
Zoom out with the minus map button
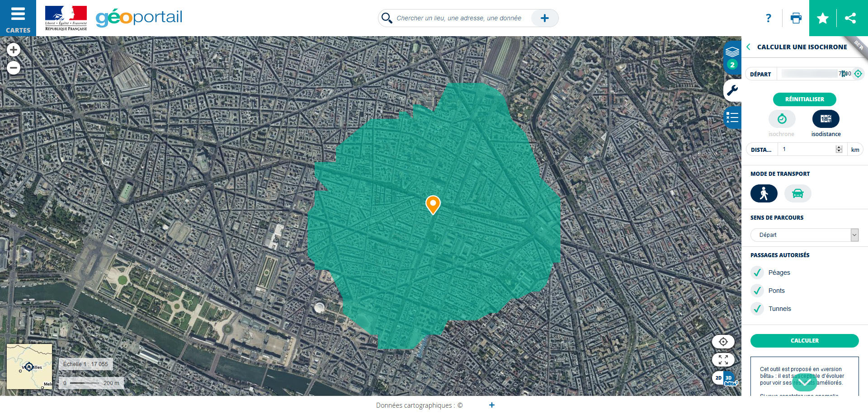14,68
